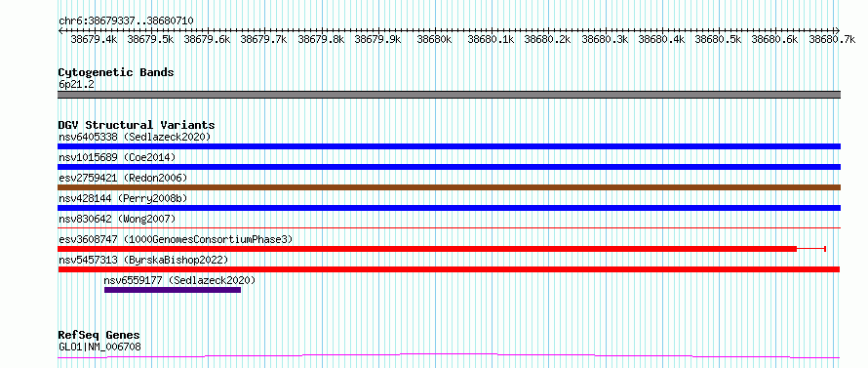Screen dimensions: 868x368
Task: Open the nsv1015689 (Coe2014) variant label
Action: (117, 157)
